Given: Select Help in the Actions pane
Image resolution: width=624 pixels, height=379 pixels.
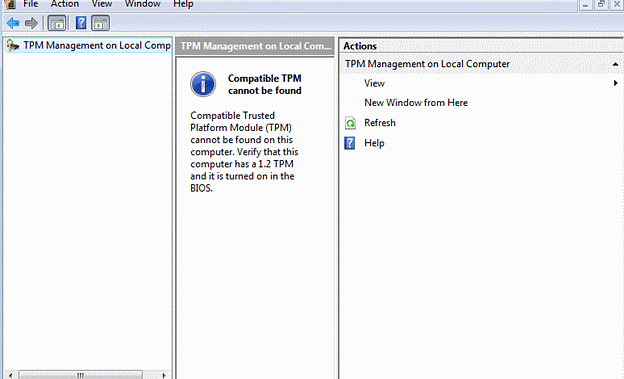Looking at the screenshot, I should click(x=374, y=143).
